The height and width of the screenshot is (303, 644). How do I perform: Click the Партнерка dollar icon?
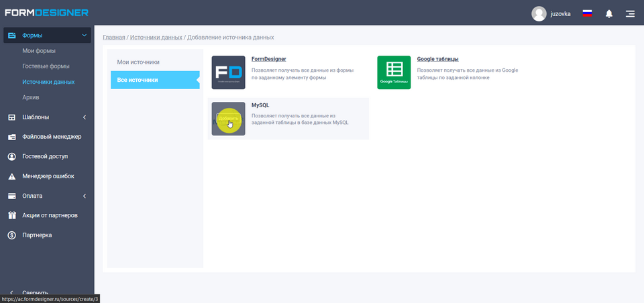click(11, 235)
